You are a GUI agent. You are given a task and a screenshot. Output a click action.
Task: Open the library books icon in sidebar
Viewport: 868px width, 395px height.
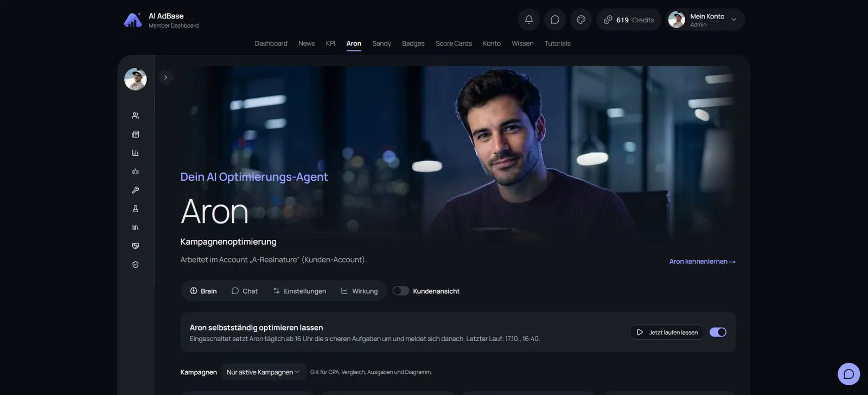(x=136, y=227)
